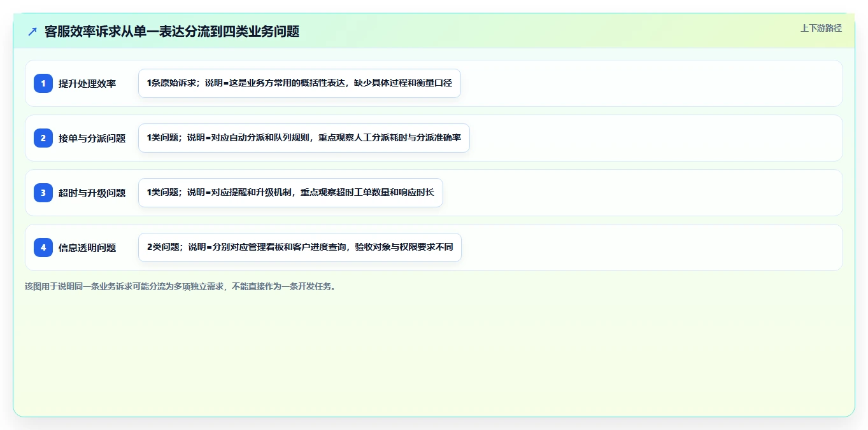868x430 pixels.
Task: Click the description box about 自动分派和队列规则
Action: pos(304,138)
